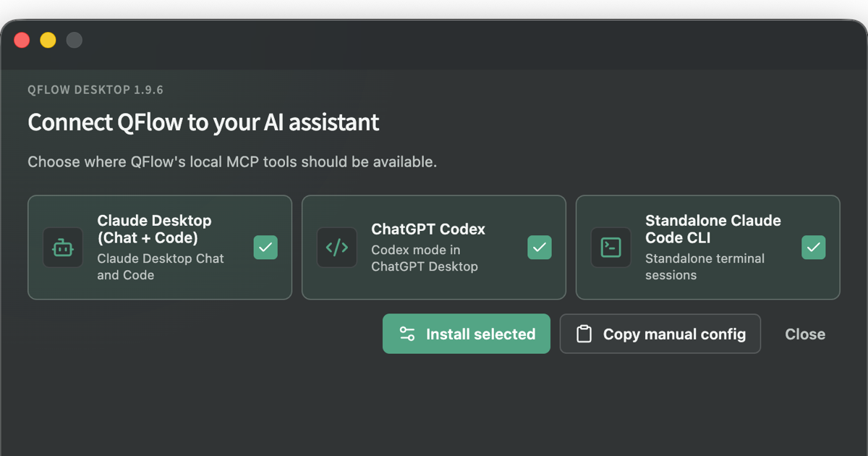868x456 pixels.
Task: Select the 'ChatGPT Codex' card title
Action: coord(428,229)
